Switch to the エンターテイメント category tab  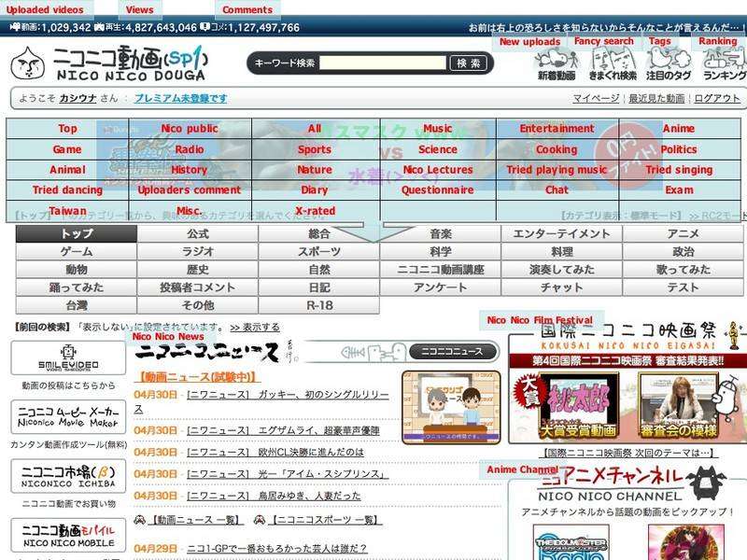pyautogui.click(x=561, y=234)
